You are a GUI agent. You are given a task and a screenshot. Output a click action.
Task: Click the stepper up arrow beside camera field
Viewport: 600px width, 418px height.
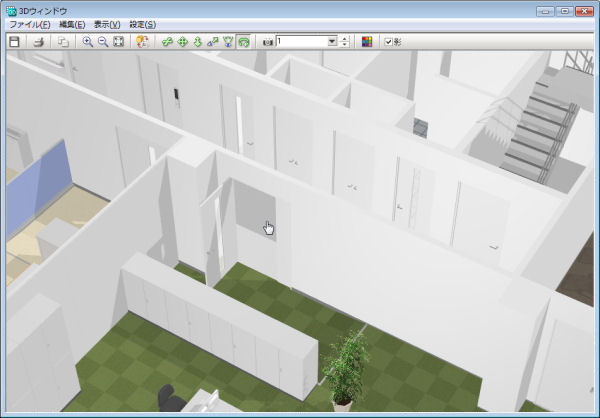pos(345,39)
